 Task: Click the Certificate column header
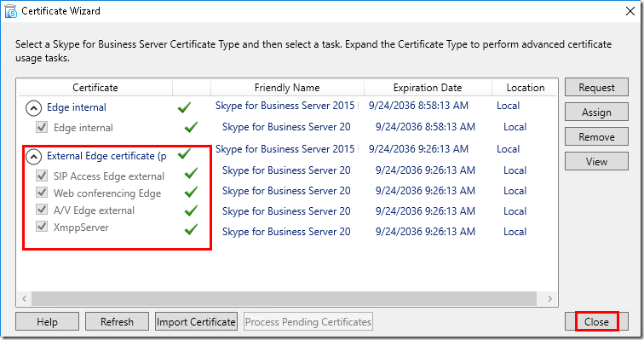95,88
